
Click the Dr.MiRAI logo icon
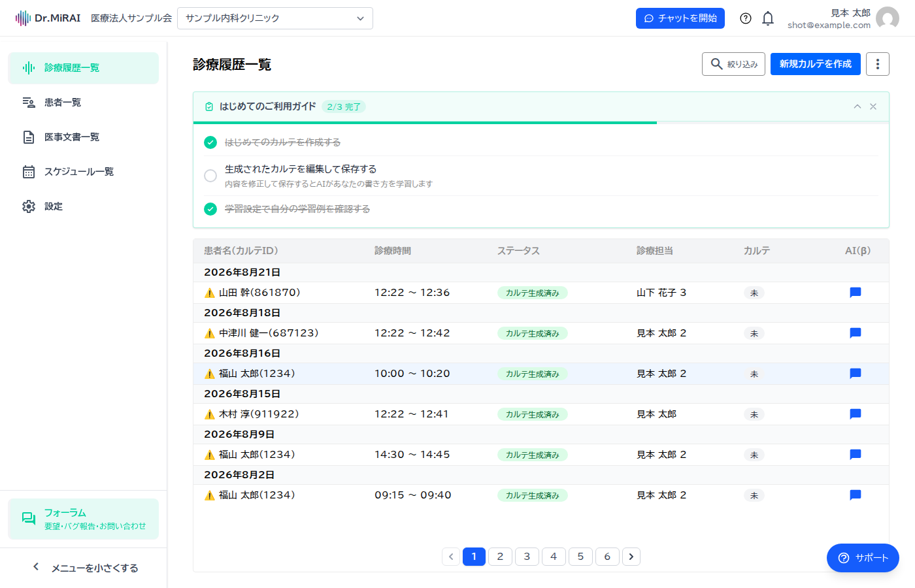coord(23,18)
